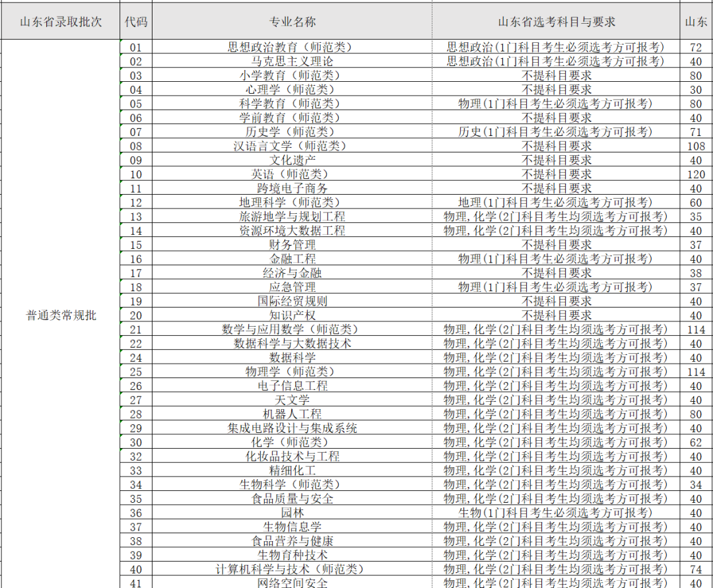Image resolution: width=713 pixels, height=588 pixels.
Task: Select the 园林 cell
Action: 292,511
